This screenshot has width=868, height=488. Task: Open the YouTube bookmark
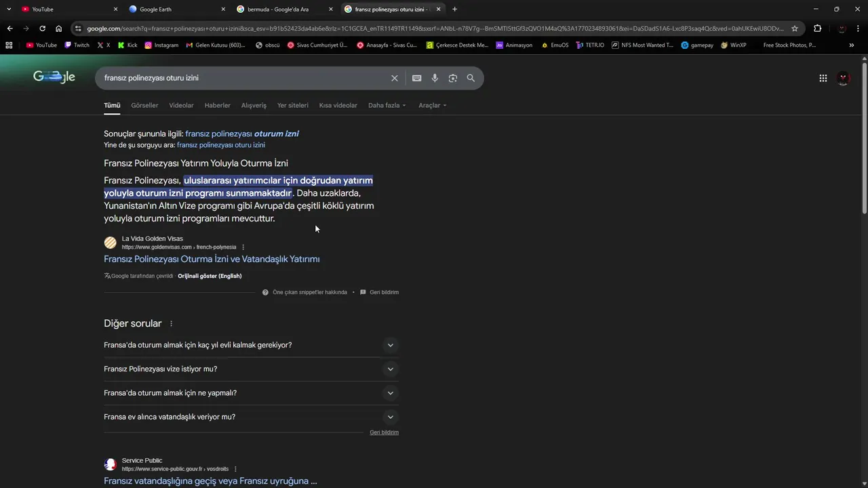41,45
